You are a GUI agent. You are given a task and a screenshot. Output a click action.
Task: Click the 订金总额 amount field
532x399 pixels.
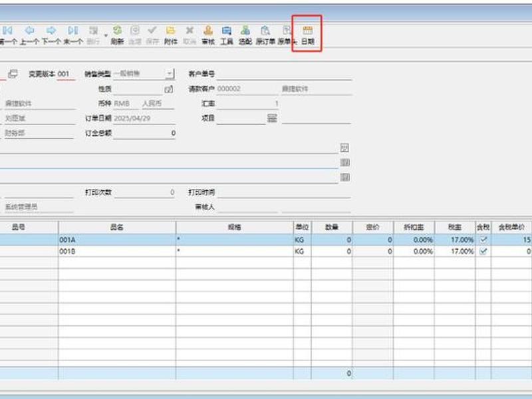(144, 133)
